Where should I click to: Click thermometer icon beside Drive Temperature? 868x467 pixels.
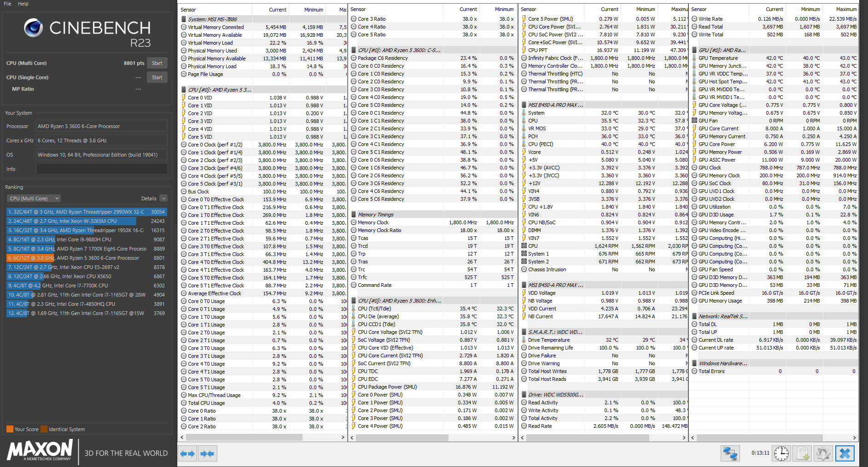pos(524,340)
